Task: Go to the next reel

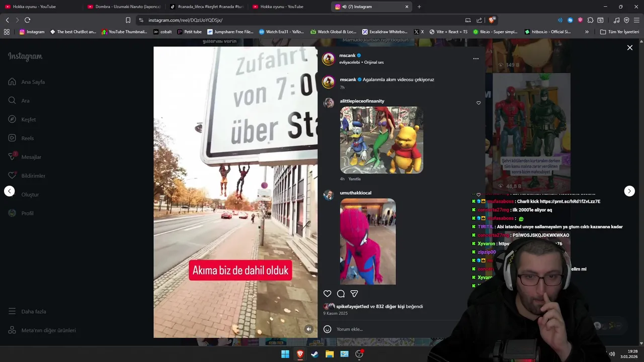Action: (629, 191)
